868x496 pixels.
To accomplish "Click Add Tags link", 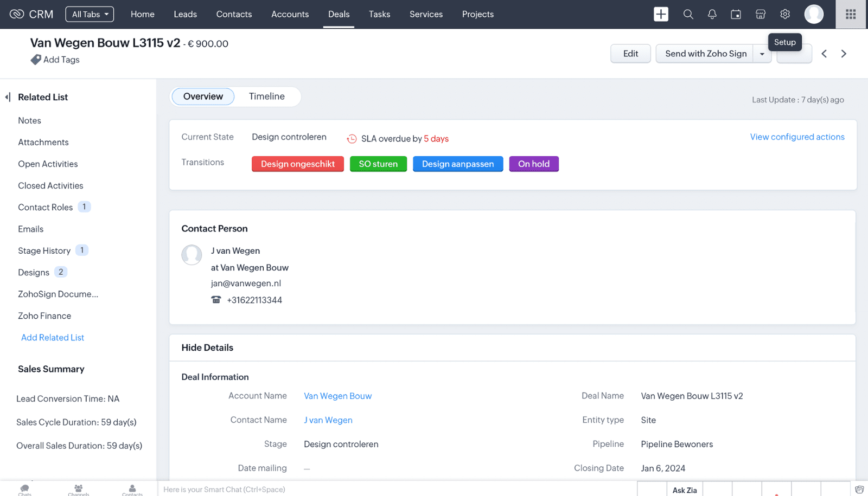I will click(x=61, y=60).
